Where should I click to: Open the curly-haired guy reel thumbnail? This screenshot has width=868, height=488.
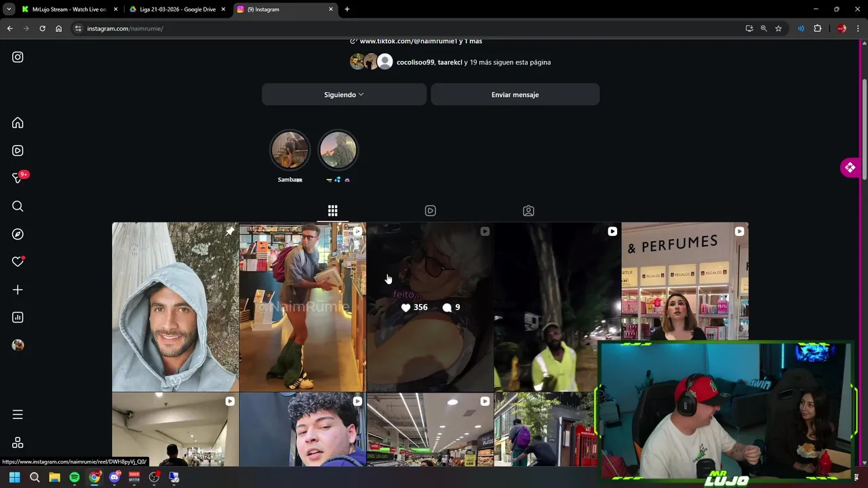(302, 430)
